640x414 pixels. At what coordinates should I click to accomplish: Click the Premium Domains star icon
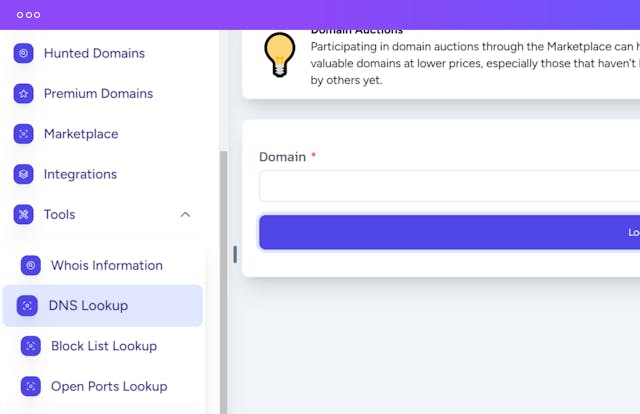coord(24,93)
